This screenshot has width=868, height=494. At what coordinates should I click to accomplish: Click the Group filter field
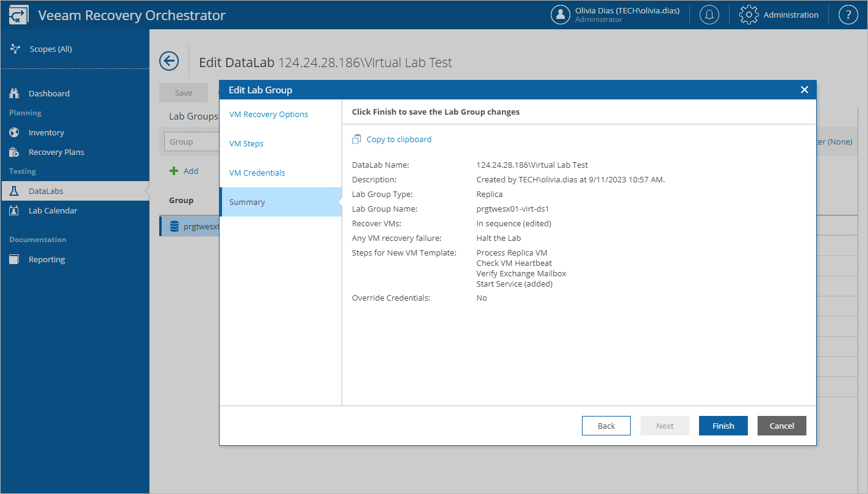pyautogui.click(x=192, y=141)
